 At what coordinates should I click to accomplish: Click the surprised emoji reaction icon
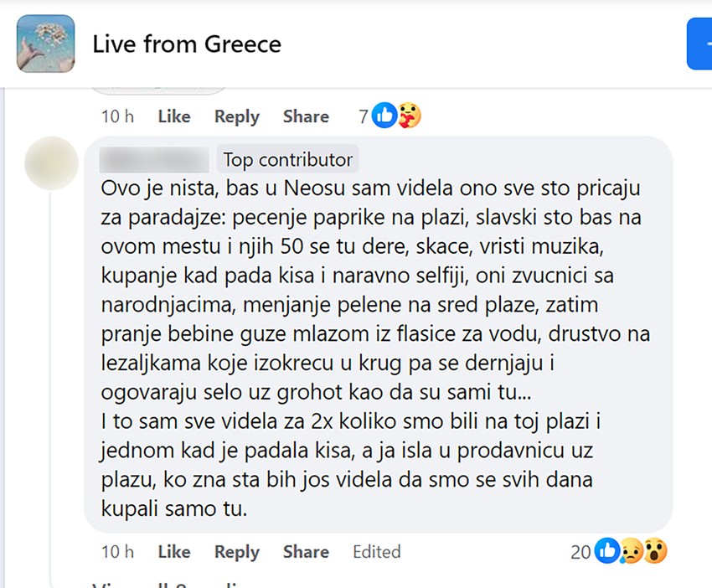click(x=654, y=552)
